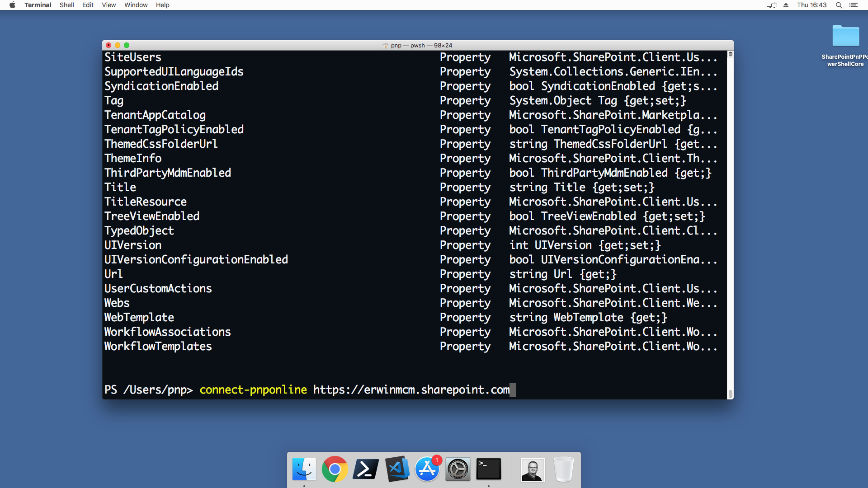868x488 pixels.
Task: Click the portrait photo in the dock
Action: 533,469
